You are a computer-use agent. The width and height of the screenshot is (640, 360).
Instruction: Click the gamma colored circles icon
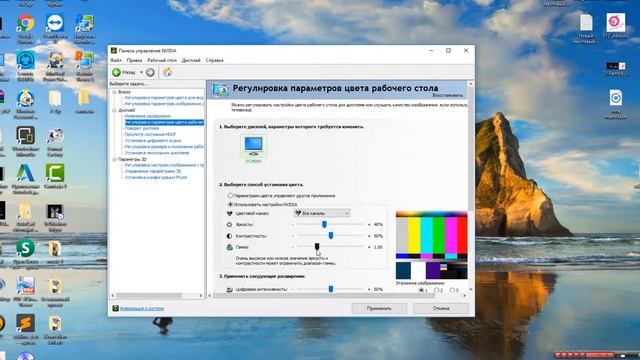point(229,247)
